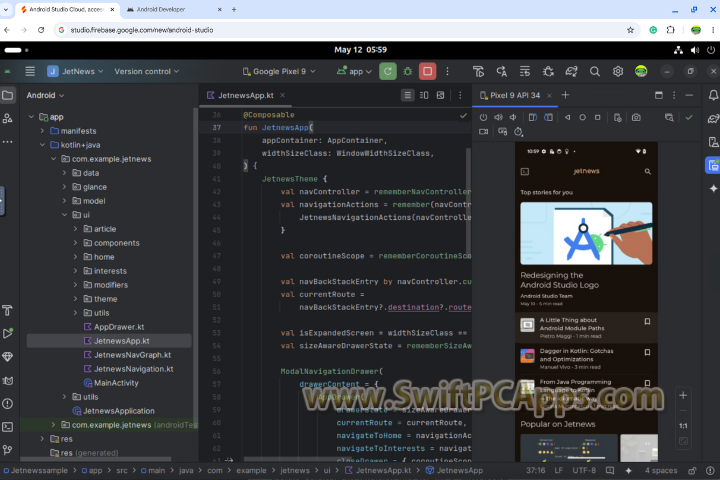Expand the data package
The height and width of the screenshot is (480, 720).
64,173
